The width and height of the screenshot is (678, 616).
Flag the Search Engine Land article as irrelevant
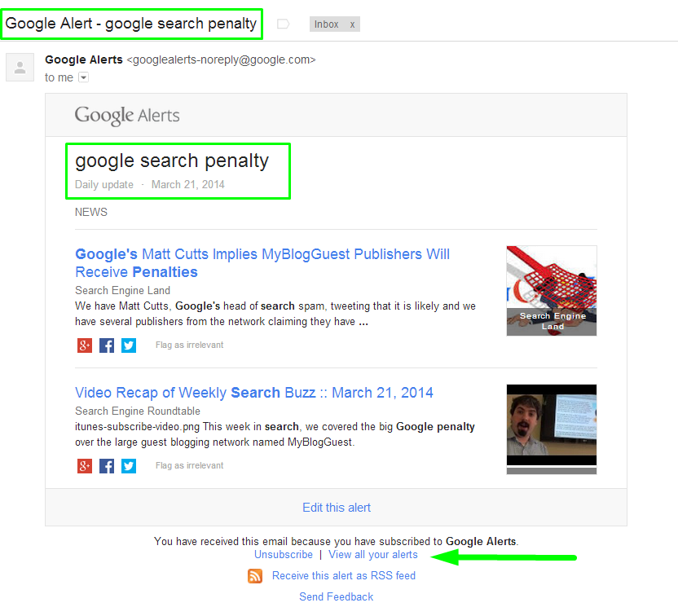coord(189,345)
